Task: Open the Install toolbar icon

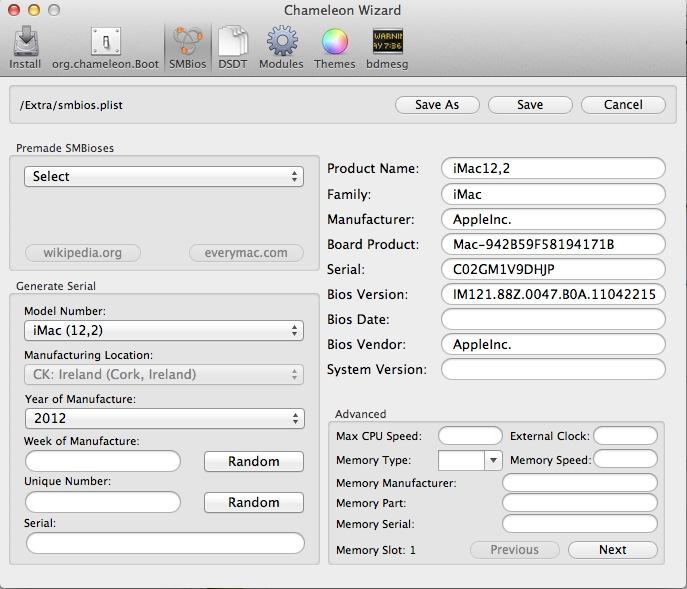Action: click(25, 47)
